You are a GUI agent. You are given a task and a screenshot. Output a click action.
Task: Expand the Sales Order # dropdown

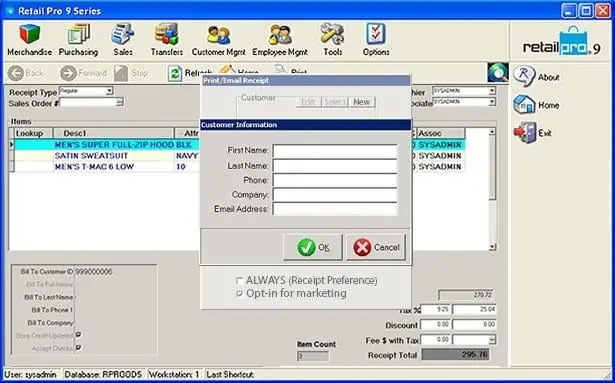pos(120,102)
